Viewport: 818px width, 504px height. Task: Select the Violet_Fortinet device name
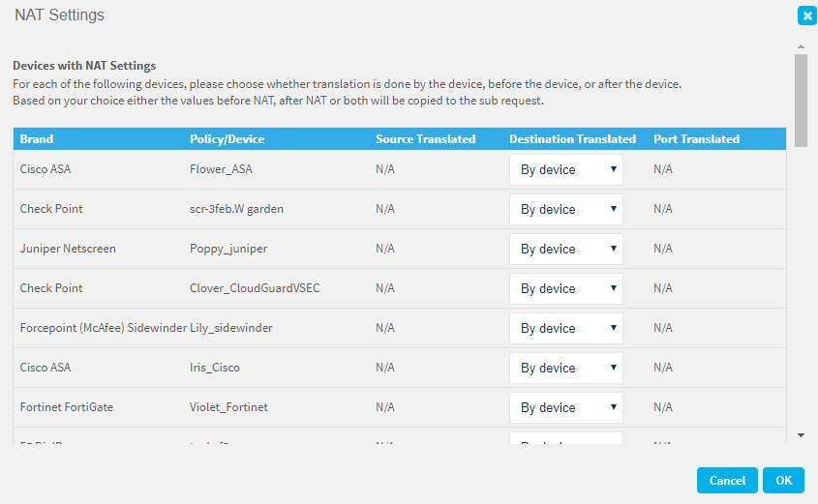point(228,408)
